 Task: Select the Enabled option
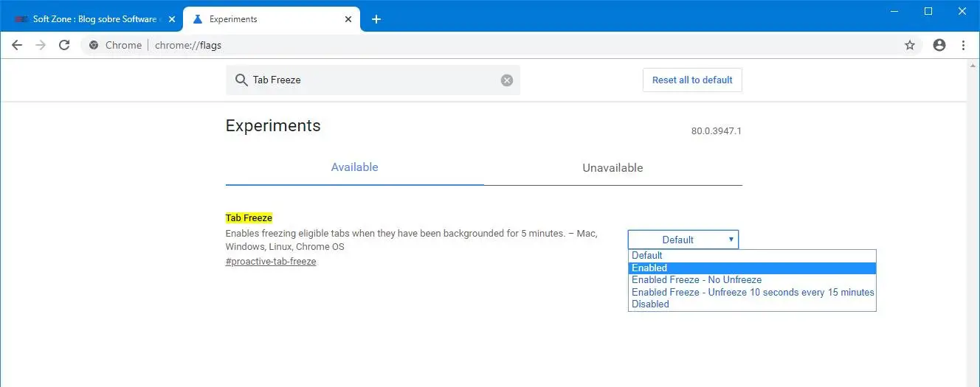[x=751, y=268]
